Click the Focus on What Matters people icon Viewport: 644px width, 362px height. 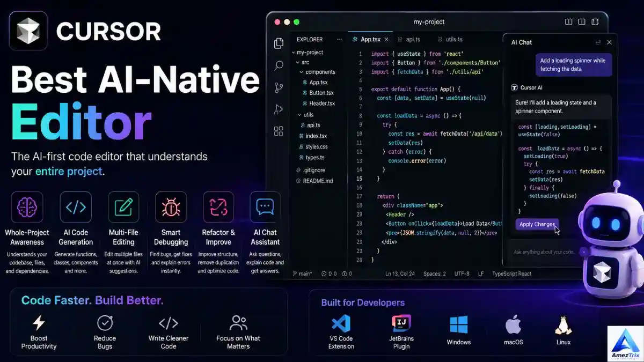[x=238, y=323]
